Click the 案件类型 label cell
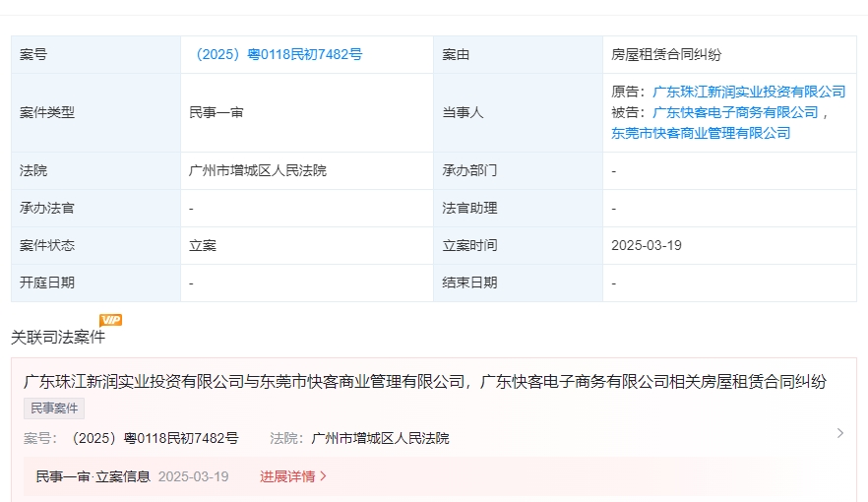 95,112
